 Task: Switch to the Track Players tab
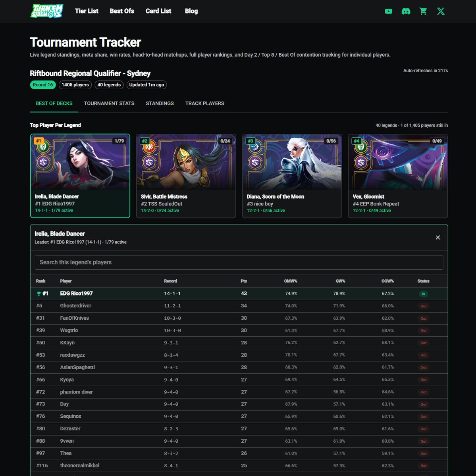(x=205, y=104)
